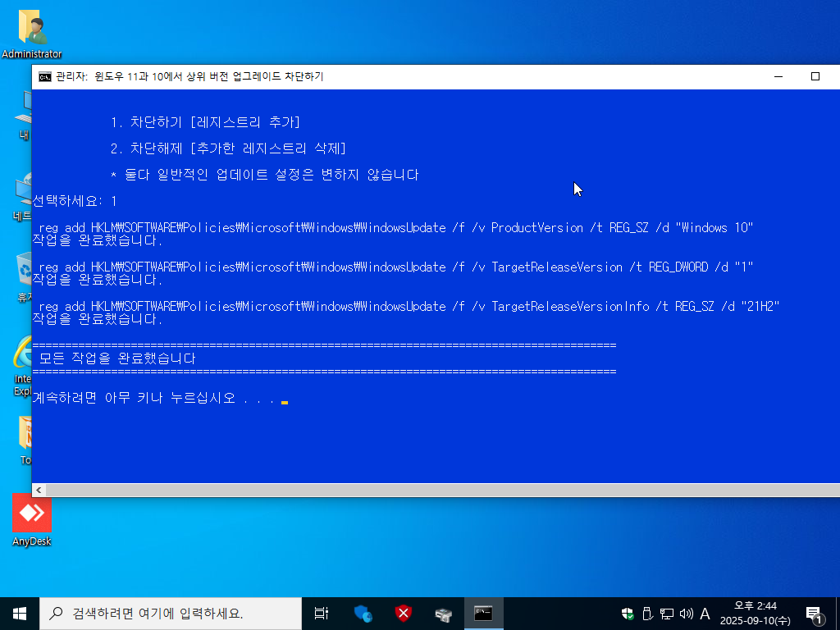Click the This PC desktop icon
This screenshot has height=630, width=840.
point(24,115)
